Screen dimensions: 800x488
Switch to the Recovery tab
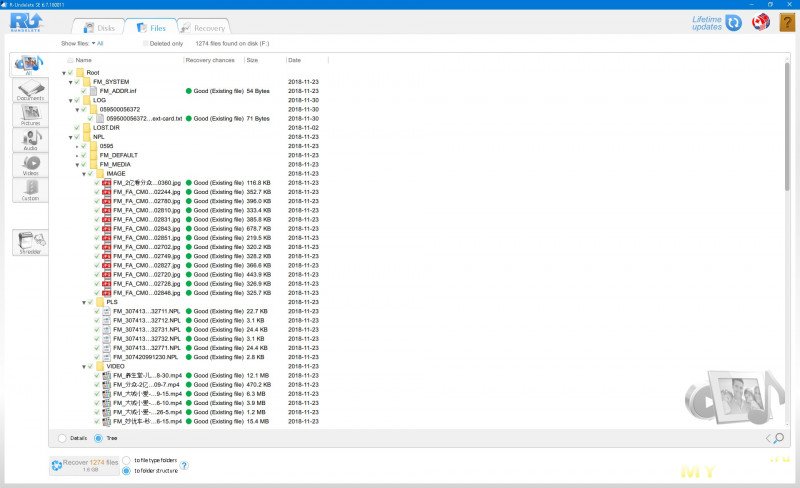pos(203,28)
